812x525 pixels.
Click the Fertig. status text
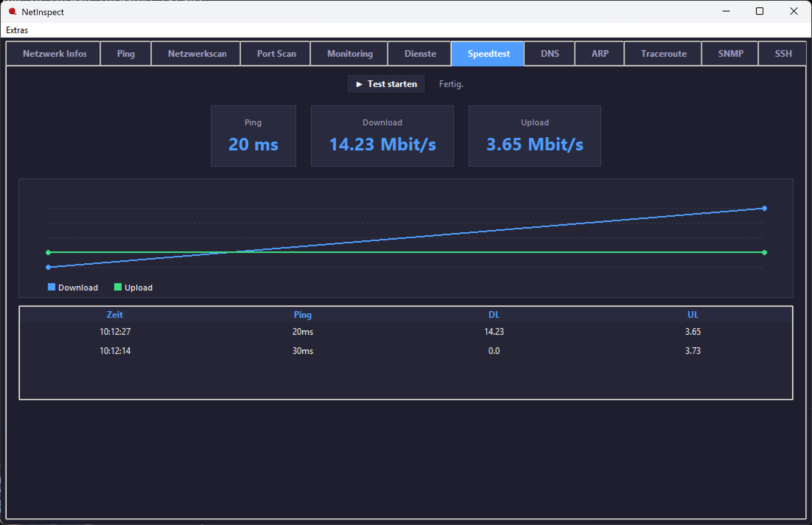(x=451, y=84)
